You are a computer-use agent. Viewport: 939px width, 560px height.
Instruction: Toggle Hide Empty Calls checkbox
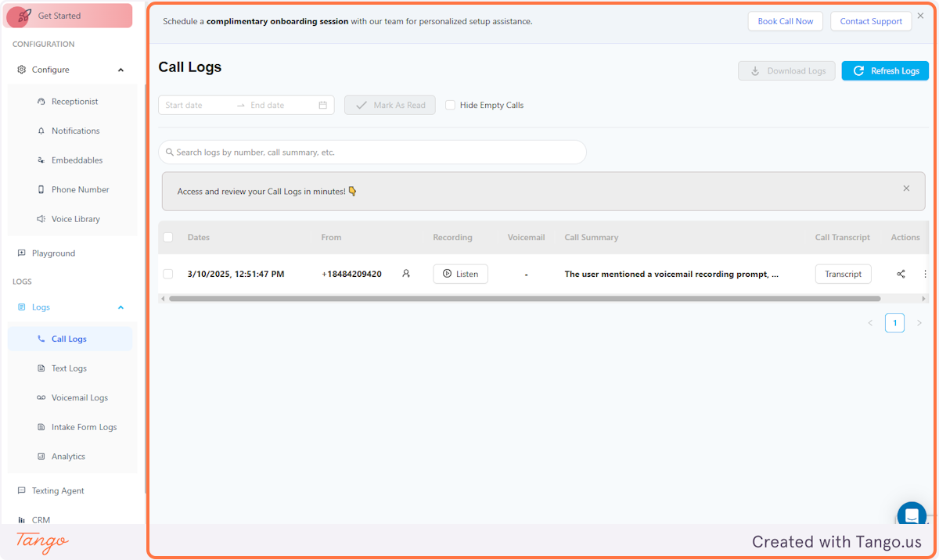[450, 105]
